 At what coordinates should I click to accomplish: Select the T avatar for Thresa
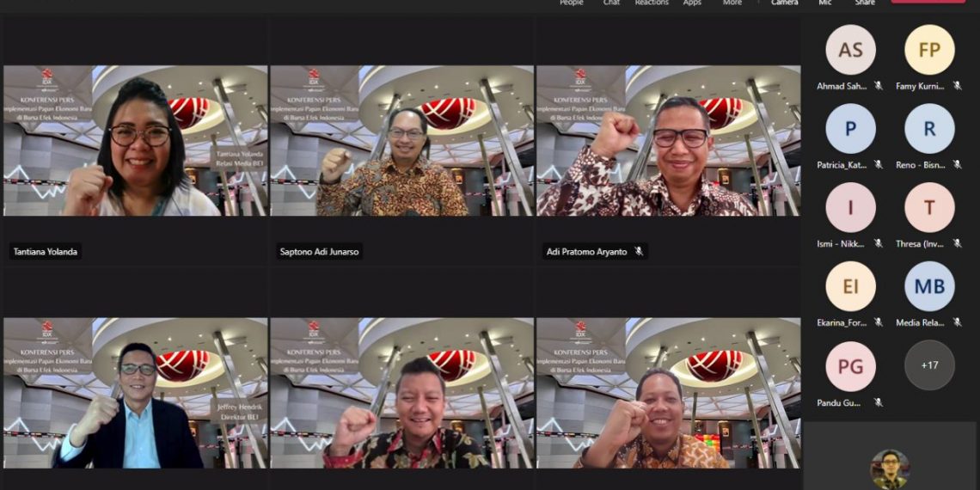click(x=929, y=207)
